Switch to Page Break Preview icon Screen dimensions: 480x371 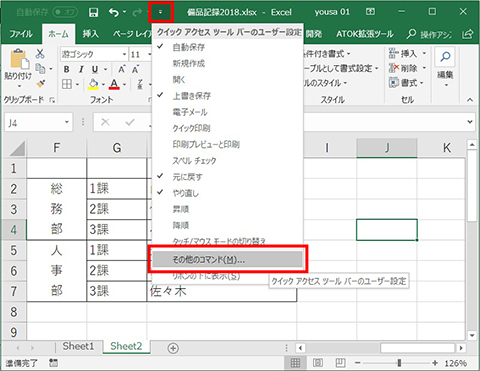(340, 363)
